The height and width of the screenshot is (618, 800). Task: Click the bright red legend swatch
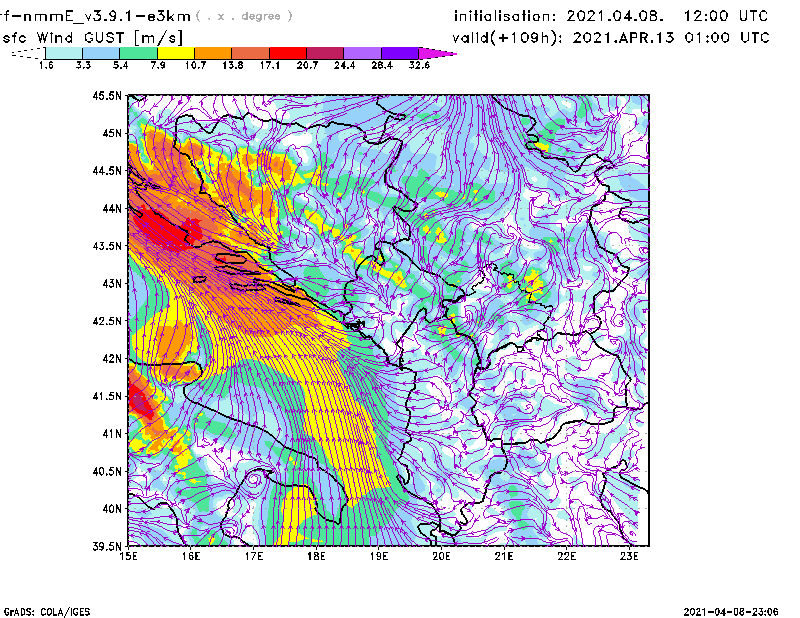coord(288,53)
